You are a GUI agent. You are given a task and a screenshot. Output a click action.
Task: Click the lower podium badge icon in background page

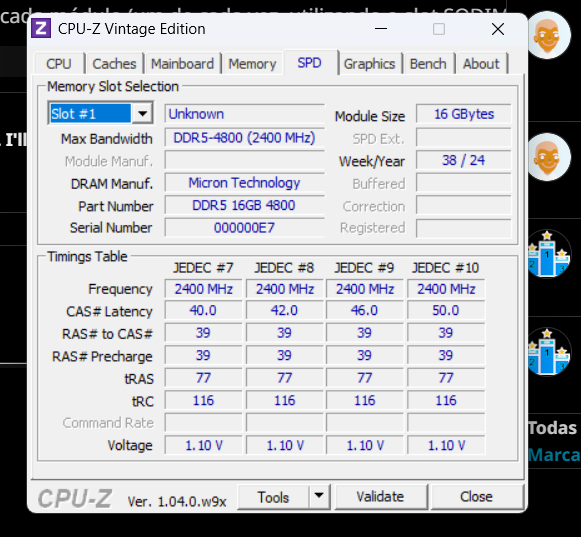(548, 352)
